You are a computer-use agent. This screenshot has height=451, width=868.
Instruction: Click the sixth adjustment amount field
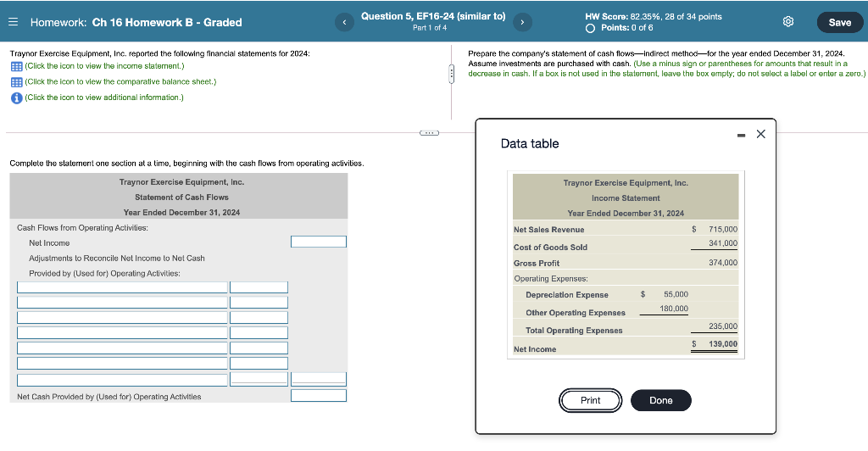point(259,363)
